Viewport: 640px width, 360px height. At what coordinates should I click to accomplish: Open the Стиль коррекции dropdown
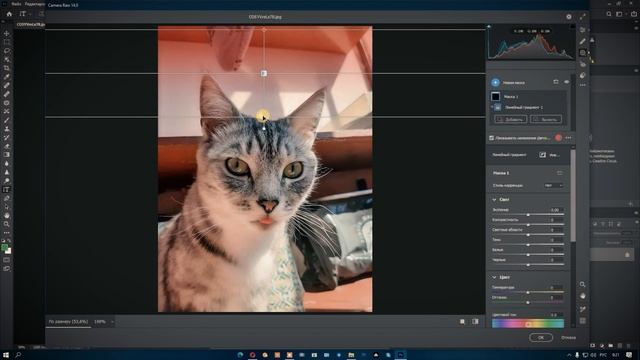[553, 185]
